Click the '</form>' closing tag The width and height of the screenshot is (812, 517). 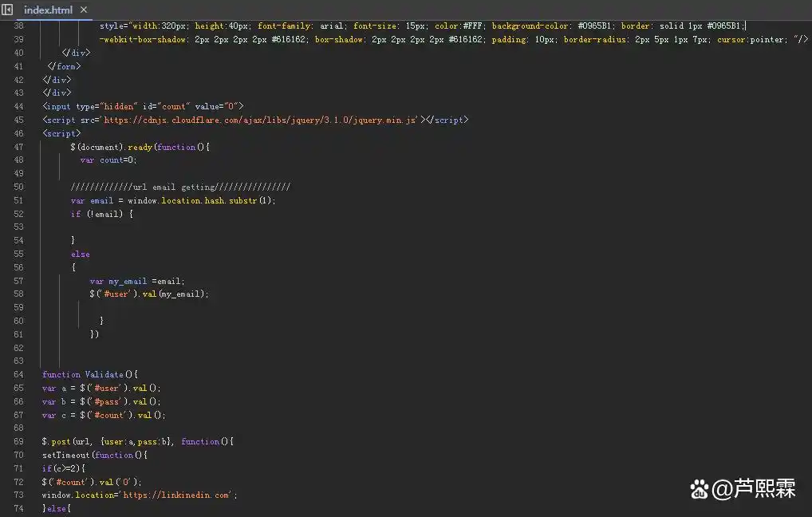(x=65, y=66)
